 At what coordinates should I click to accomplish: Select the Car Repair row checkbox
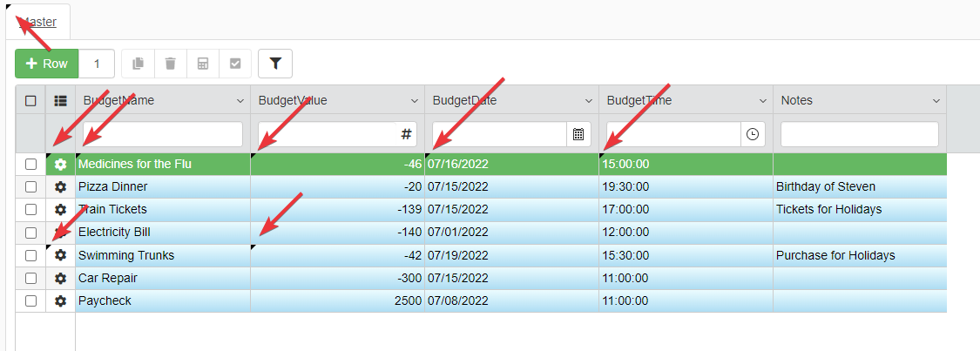coord(30,278)
